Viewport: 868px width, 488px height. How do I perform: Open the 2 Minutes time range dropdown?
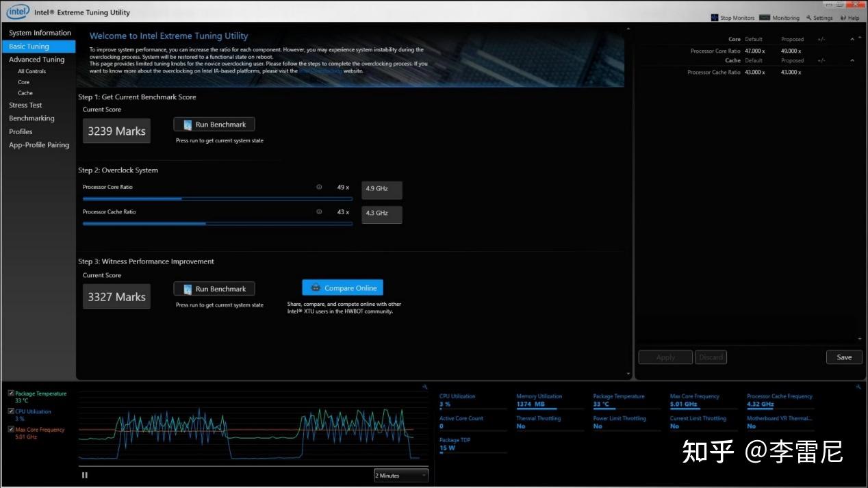point(401,475)
